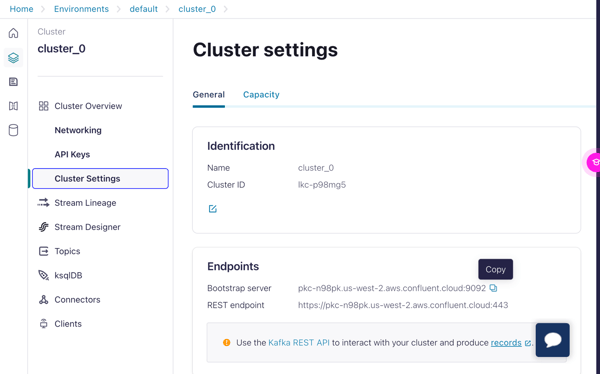Copy the Bootstrap server address
The width and height of the screenshot is (600, 374).
point(493,288)
